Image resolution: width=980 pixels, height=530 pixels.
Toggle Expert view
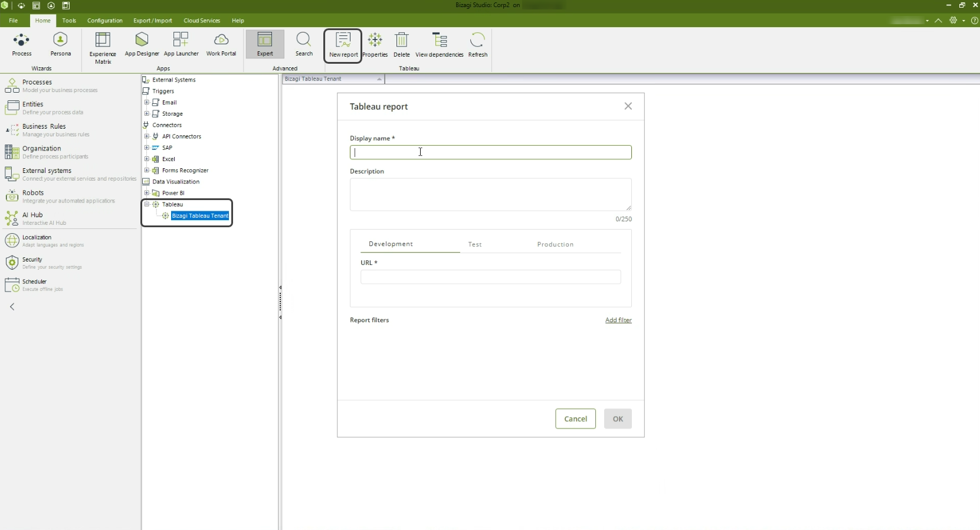click(x=265, y=44)
